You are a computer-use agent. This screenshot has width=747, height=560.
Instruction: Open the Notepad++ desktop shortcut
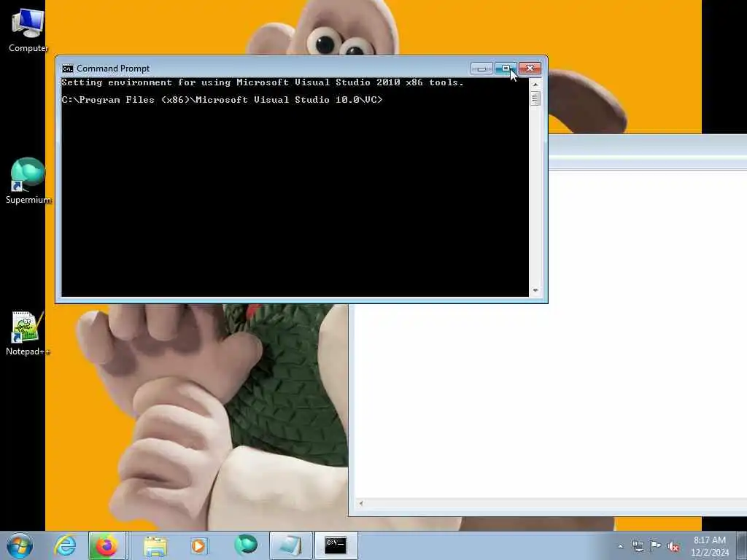(28, 333)
